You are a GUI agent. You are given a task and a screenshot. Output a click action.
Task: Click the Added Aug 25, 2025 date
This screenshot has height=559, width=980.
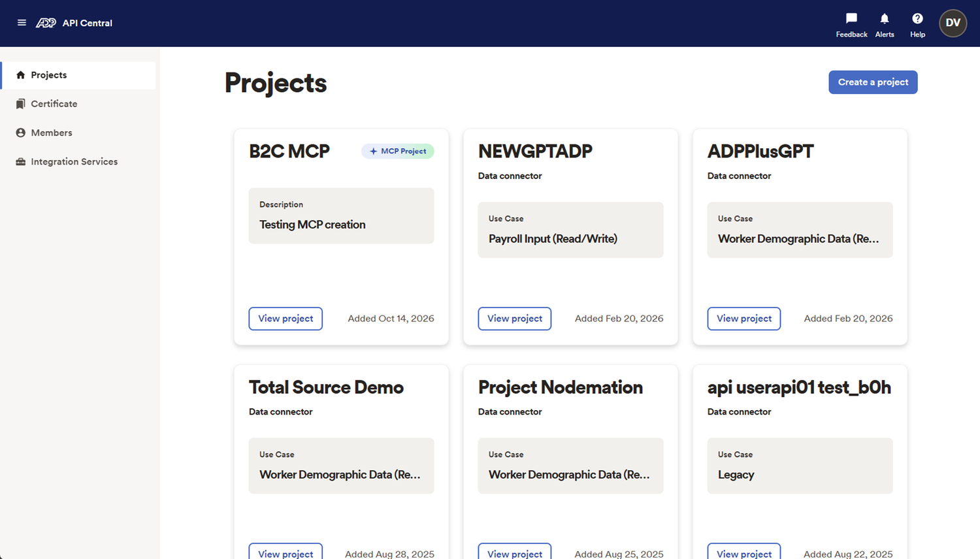click(619, 554)
